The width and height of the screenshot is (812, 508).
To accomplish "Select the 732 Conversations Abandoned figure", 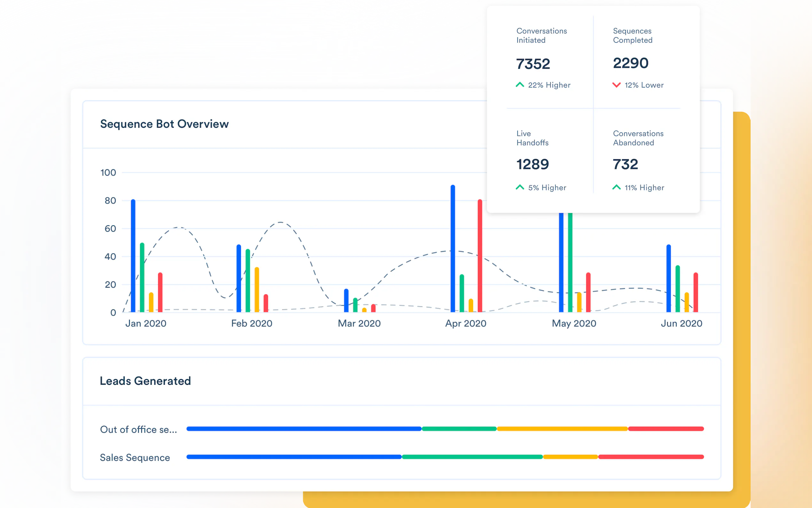I will [x=625, y=164].
